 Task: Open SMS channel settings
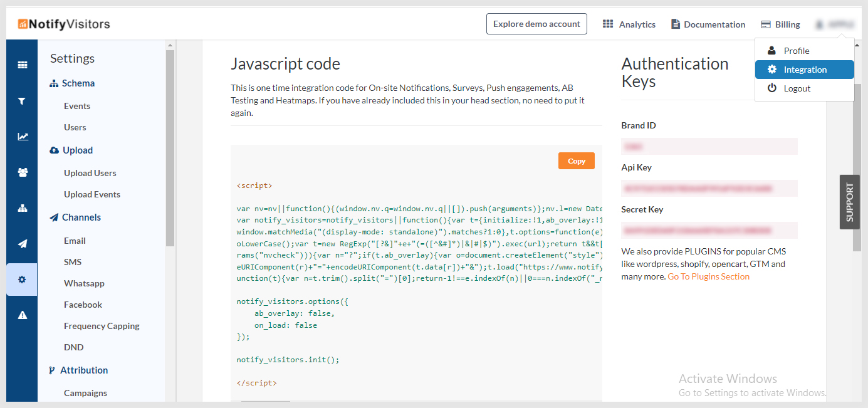pyautogui.click(x=73, y=262)
